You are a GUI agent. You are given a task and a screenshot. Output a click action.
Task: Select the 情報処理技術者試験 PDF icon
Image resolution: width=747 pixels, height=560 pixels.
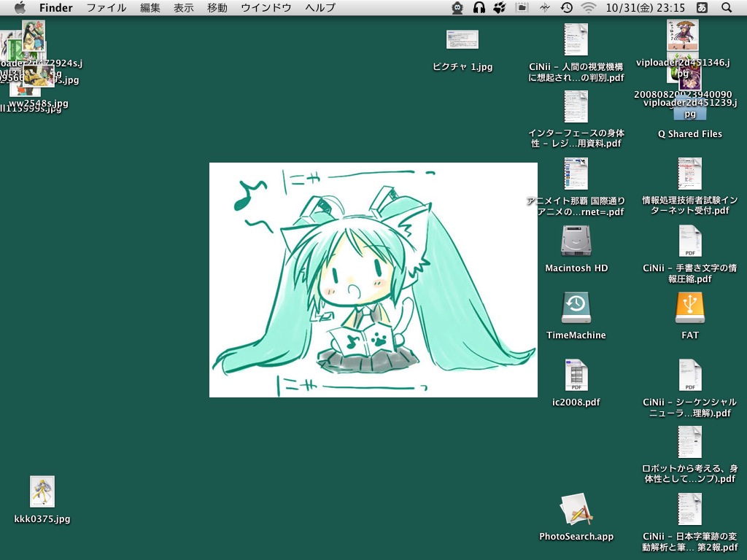click(x=690, y=174)
